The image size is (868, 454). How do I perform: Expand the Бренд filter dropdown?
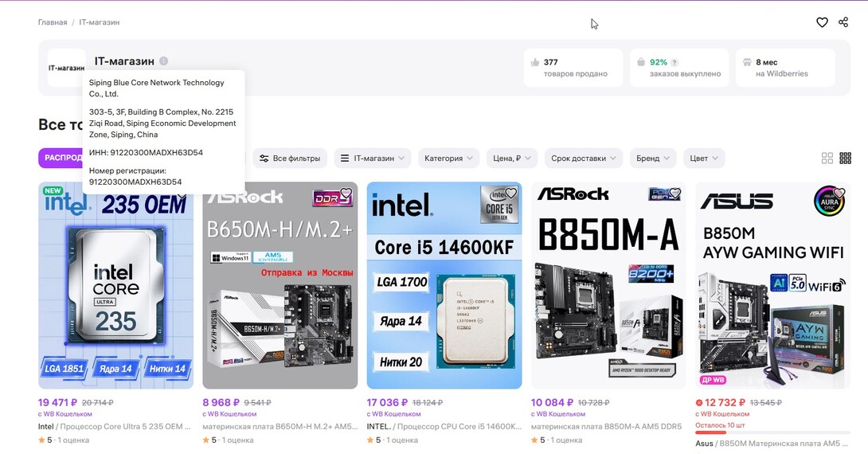pyautogui.click(x=653, y=159)
